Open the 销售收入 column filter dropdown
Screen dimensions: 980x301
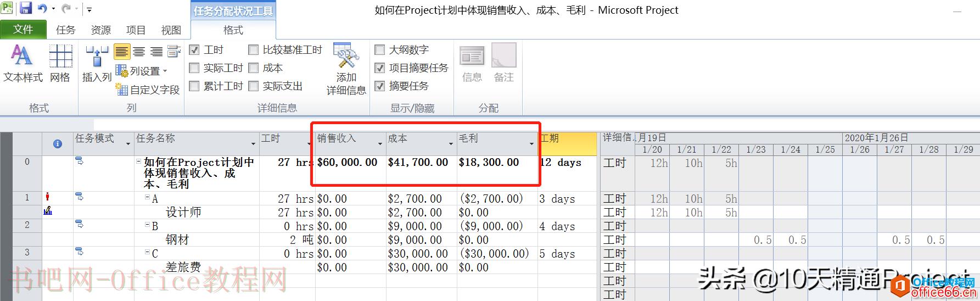click(x=380, y=144)
